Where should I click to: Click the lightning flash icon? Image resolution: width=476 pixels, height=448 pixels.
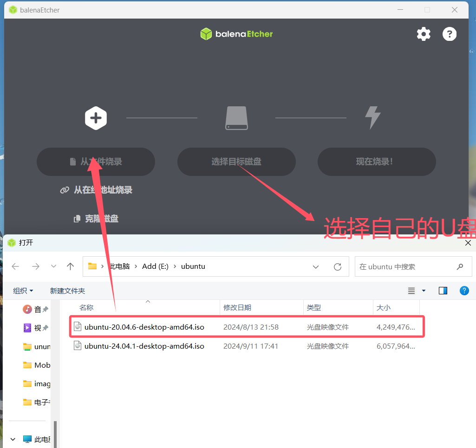(x=373, y=118)
